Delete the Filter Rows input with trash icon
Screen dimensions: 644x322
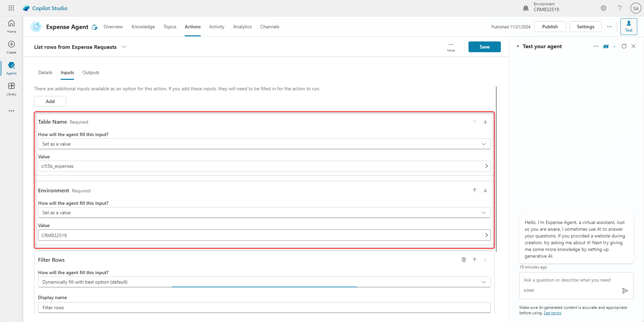[463, 260]
